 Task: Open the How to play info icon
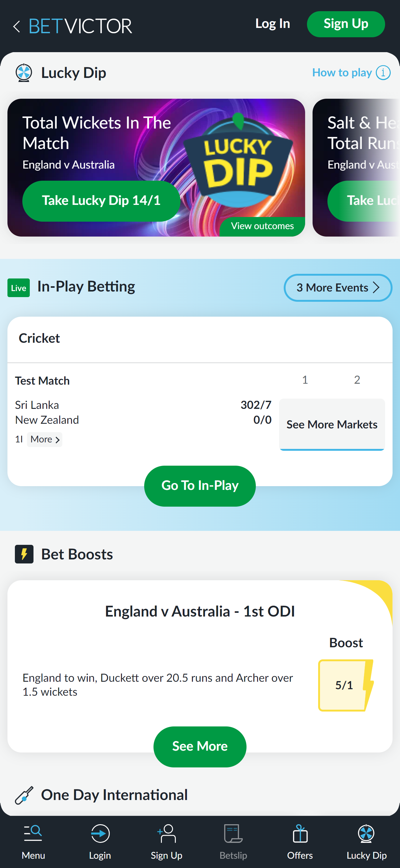pos(383,72)
